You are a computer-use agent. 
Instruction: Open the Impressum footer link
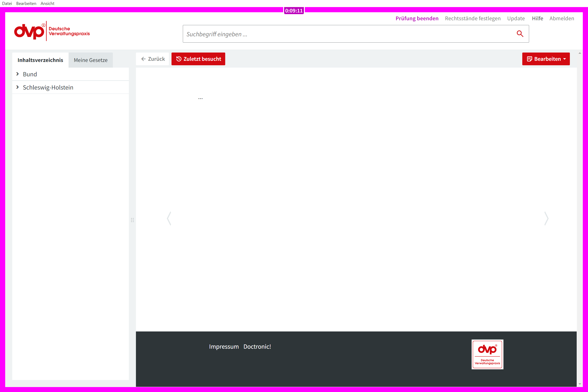click(224, 347)
